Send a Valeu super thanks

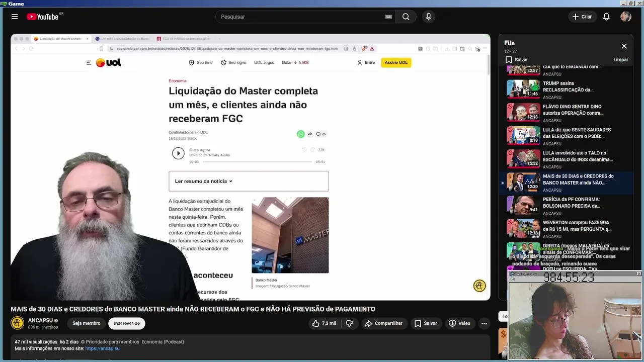coord(459,323)
